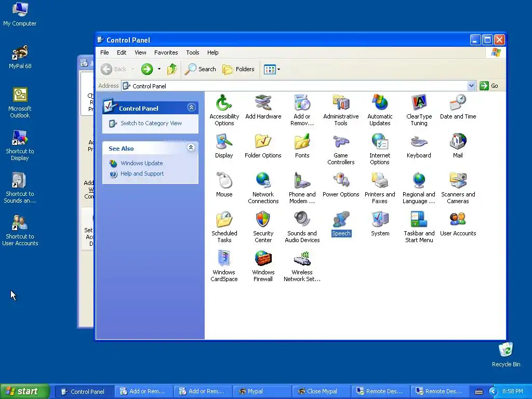Open Scheduled Tasks icon

coord(224,227)
